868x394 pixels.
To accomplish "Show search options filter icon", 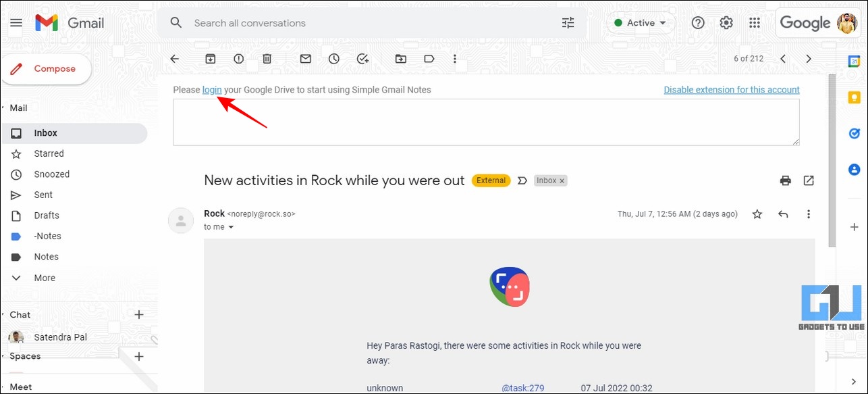I will click(568, 23).
